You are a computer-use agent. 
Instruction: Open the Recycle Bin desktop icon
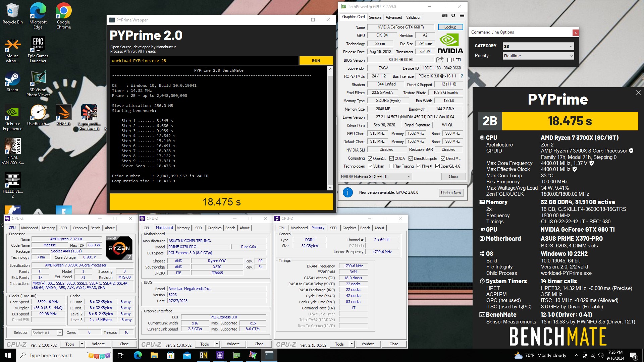pyautogui.click(x=13, y=14)
